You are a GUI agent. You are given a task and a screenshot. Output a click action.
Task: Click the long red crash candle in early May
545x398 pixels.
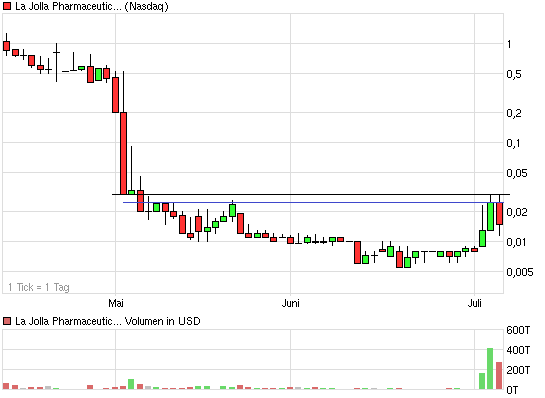(x=123, y=153)
